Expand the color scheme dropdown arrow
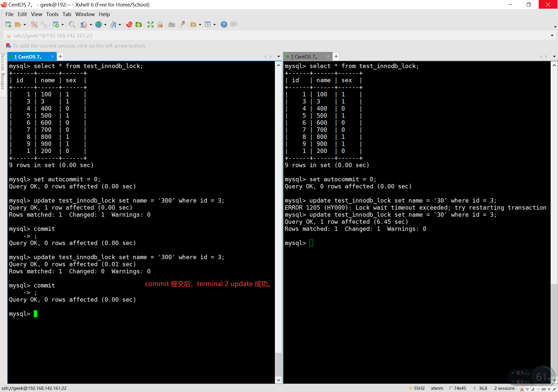 click(x=91, y=25)
